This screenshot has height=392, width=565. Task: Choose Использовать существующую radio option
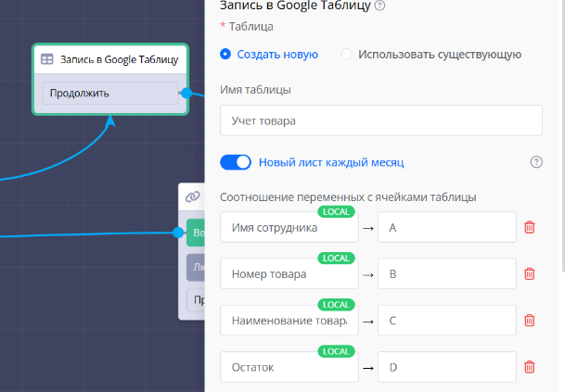coord(347,55)
